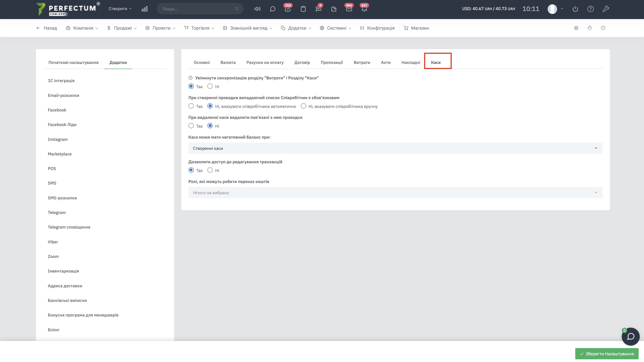This screenshot has height=362, width=644.
Task: Open Telegram сповіщення in sidebar
Action: 69,227
